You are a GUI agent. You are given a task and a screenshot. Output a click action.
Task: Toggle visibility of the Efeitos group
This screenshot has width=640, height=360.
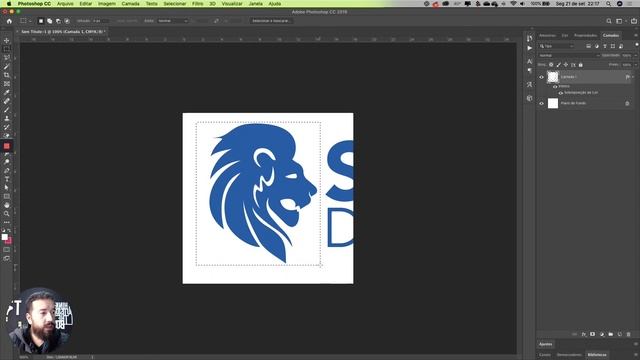point(555,87)
